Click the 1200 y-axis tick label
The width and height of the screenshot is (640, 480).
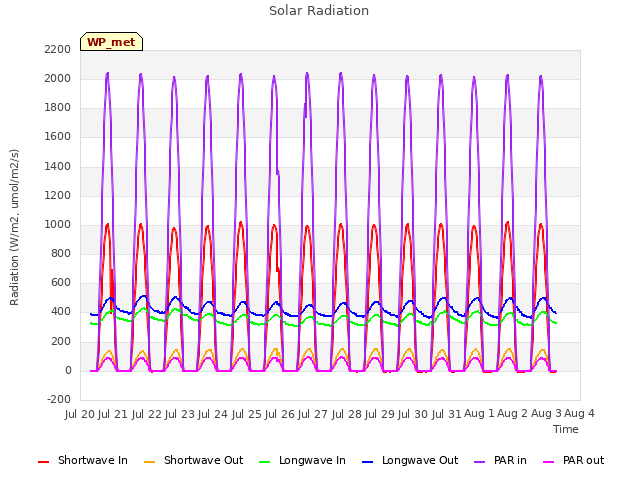[58, 196]
